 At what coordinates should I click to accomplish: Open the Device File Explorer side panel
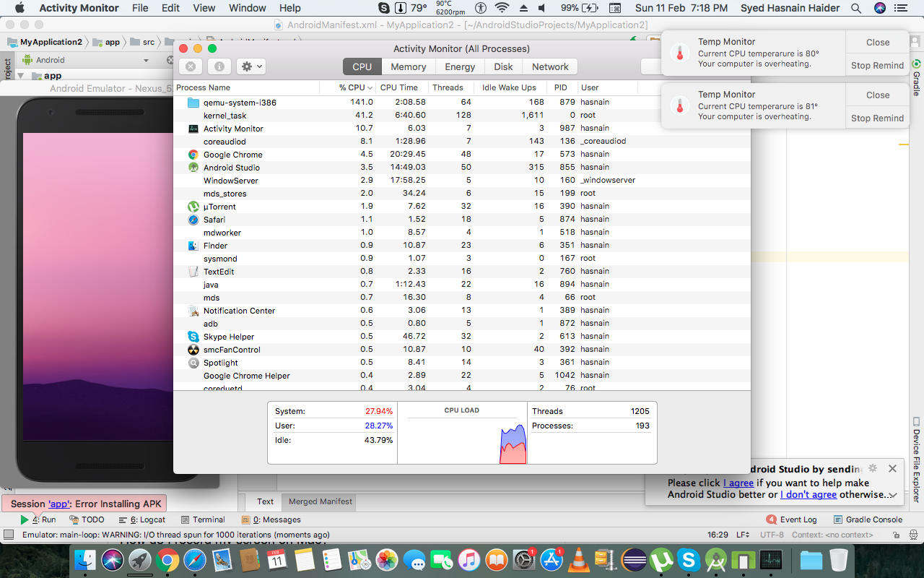point(917,460)
